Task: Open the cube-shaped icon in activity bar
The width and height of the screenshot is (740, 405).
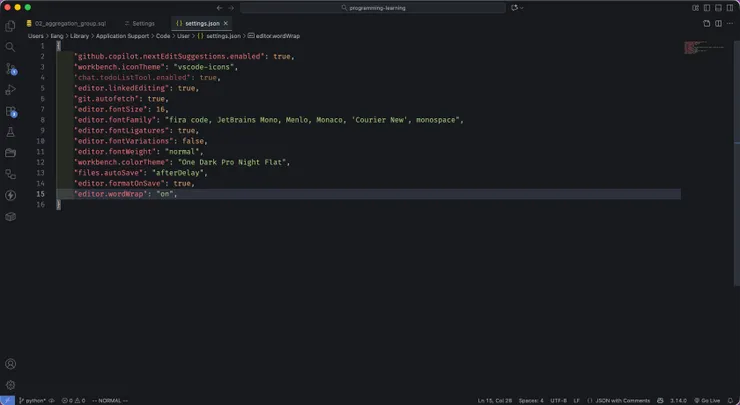Action: [10, 217]
